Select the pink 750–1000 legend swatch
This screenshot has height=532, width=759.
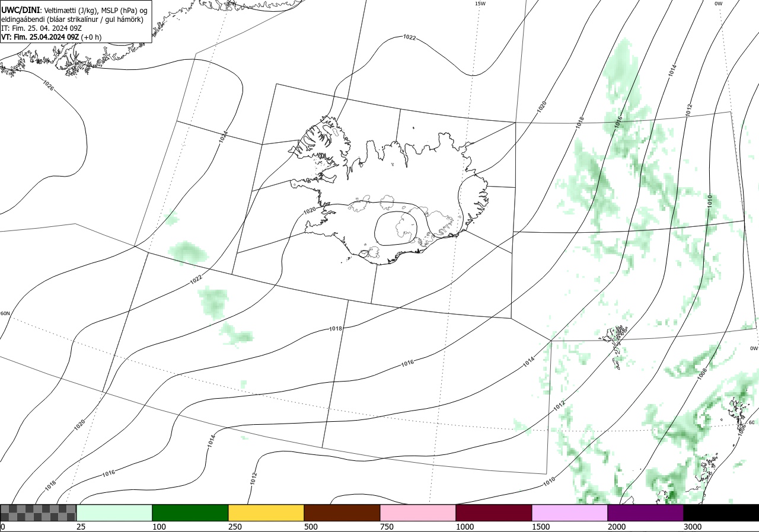(418, 512)
